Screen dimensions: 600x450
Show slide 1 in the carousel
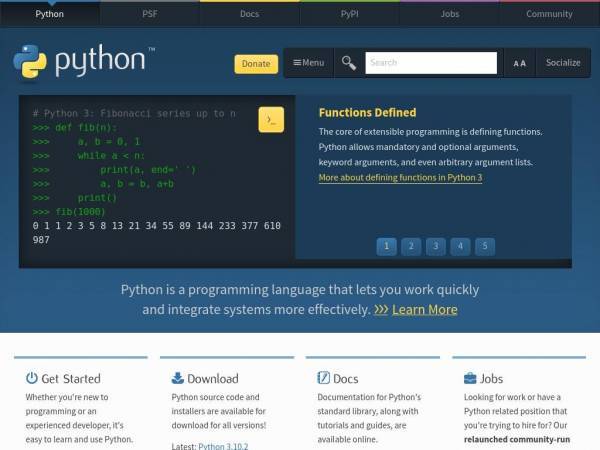coord(386,246)
